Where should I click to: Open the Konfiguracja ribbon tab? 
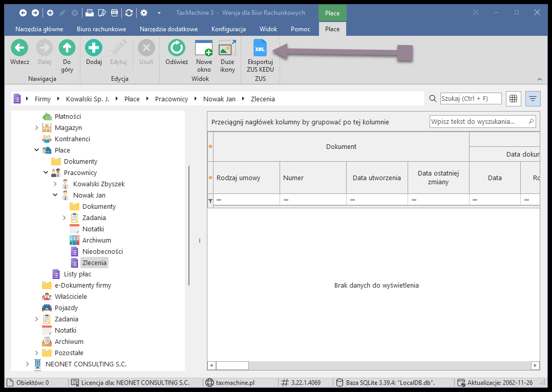(228, 29)
